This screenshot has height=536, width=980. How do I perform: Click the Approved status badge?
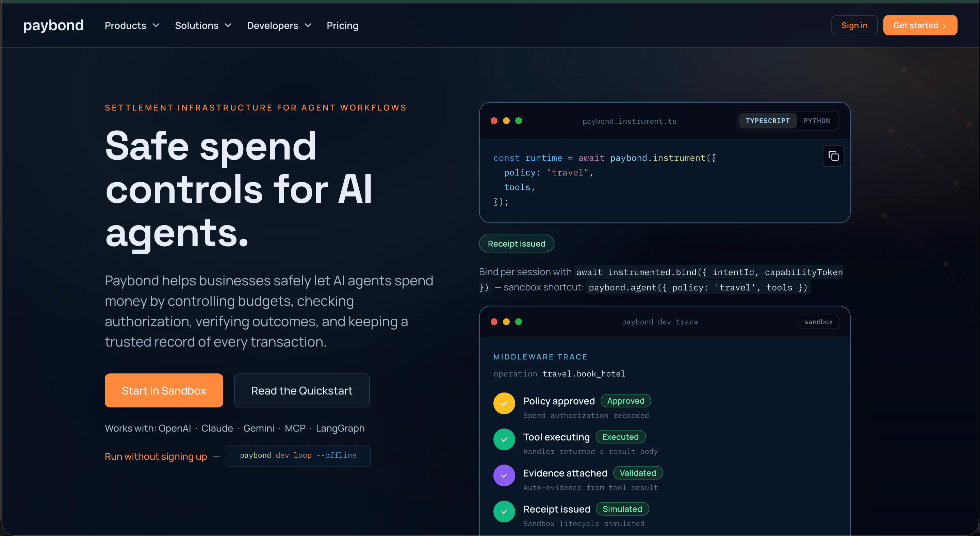pos(626,401)
